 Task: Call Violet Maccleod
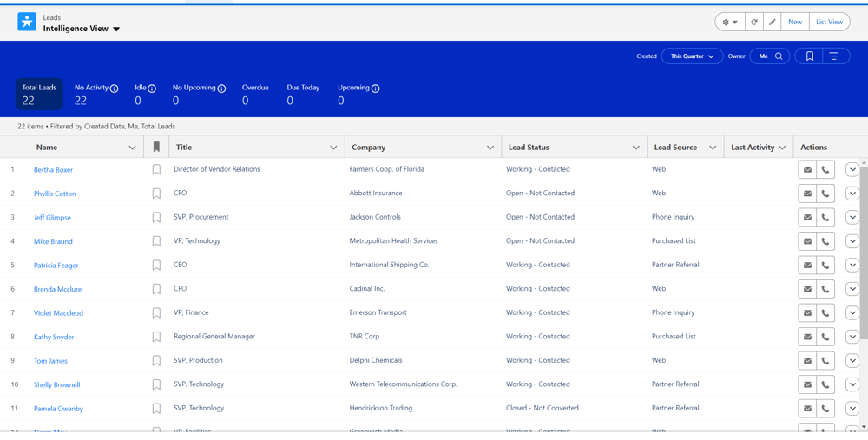pyautogui.click(x=825, y=312)
